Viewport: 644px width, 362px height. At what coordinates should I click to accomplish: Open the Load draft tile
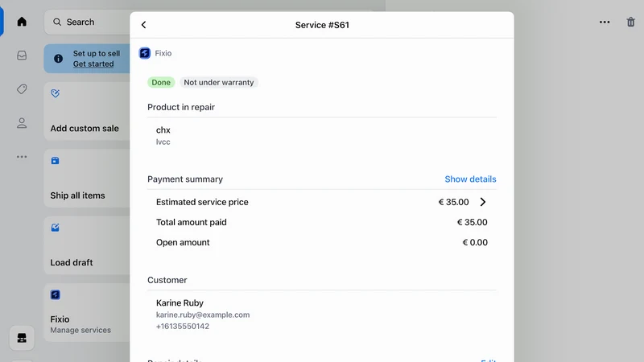tap(87, 245)
